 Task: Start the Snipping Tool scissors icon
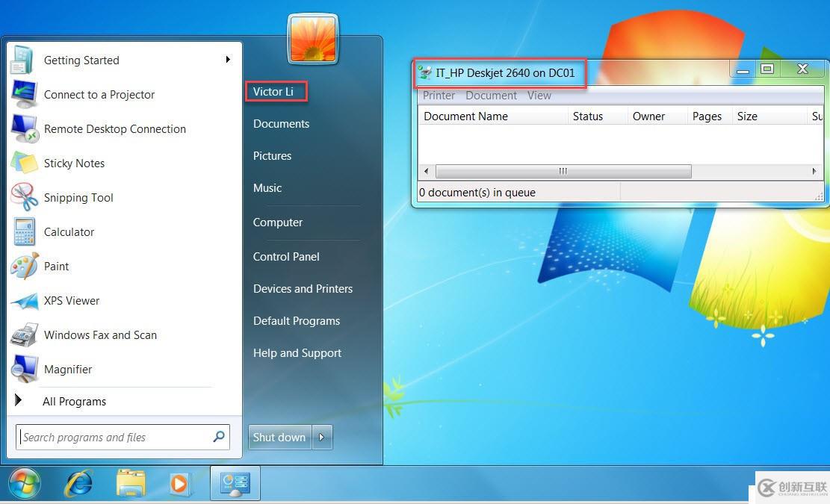[x=25, y=197]
